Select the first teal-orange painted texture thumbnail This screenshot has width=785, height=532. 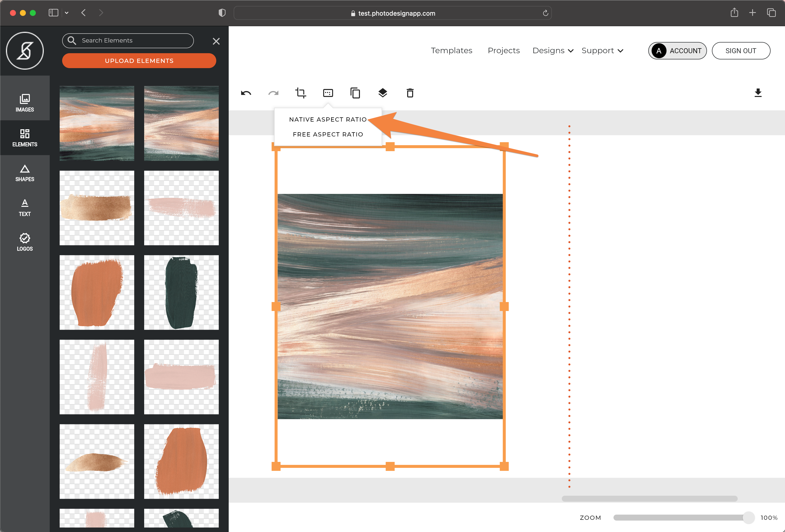point(97,123)
